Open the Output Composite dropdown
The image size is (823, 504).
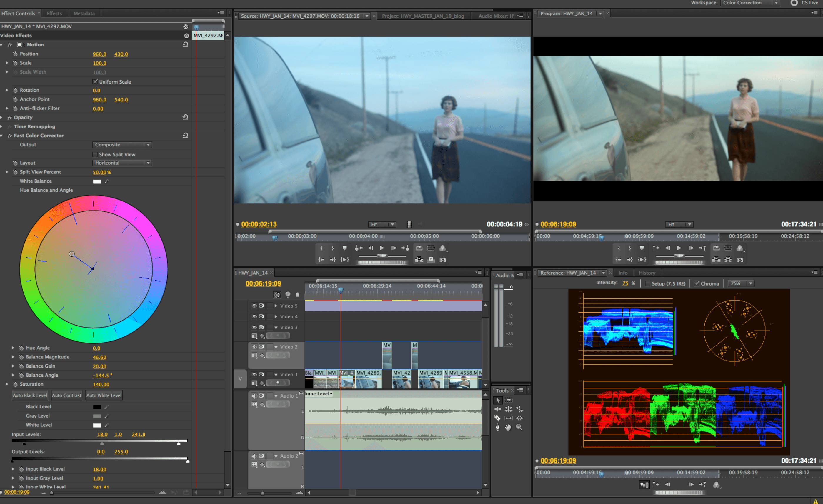click(x=122, y=145)
